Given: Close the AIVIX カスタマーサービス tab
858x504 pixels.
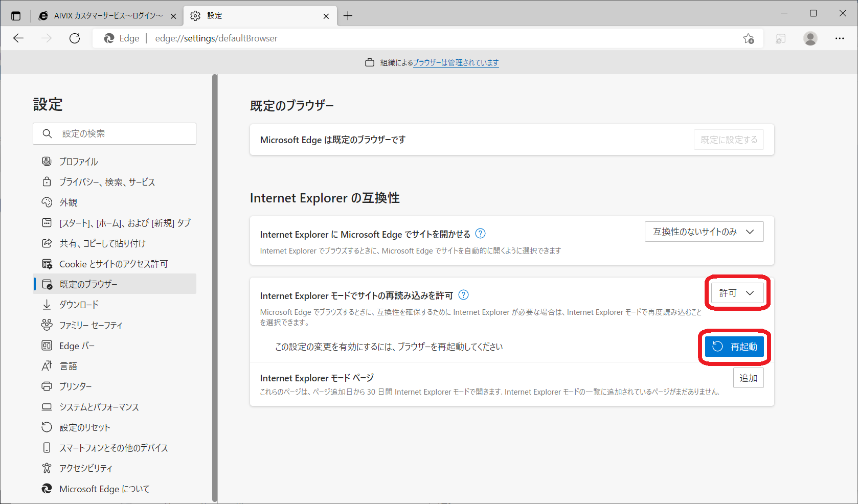Looking at the screenshot, I should click(173, 16).
